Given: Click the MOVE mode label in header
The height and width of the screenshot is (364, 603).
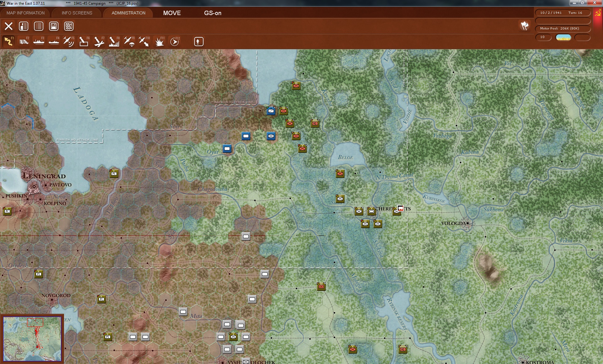Looking at the screenshot, I should tap(172, 13).
